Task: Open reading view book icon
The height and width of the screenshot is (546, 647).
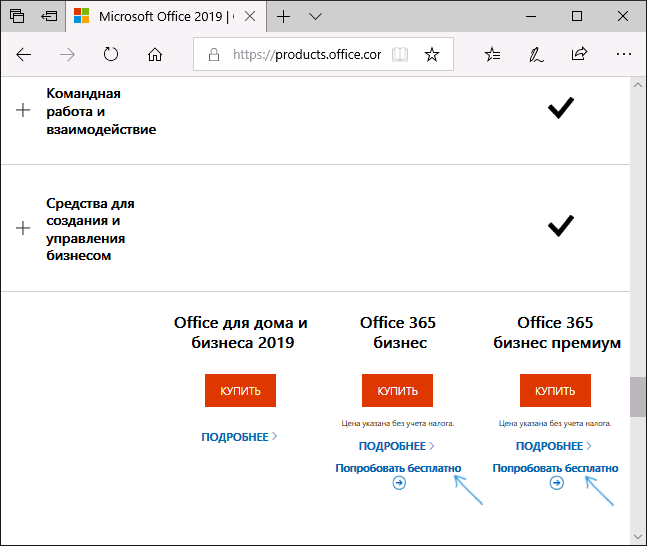Action: [400, 54]
